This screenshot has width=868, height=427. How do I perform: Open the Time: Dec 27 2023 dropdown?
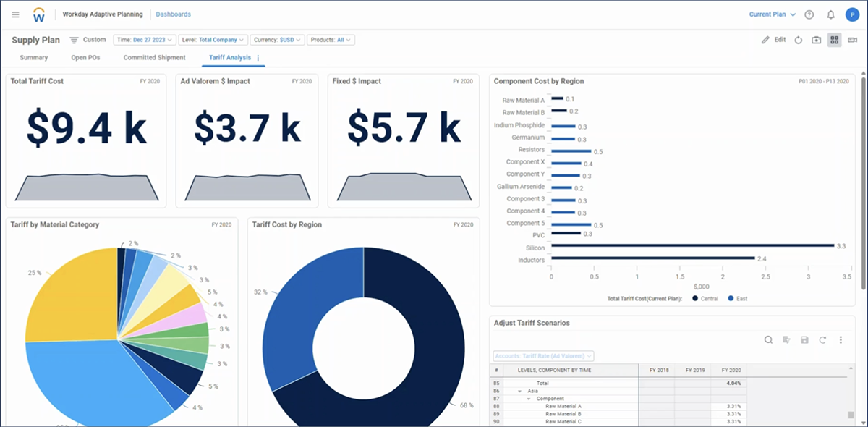coord(144,40)
